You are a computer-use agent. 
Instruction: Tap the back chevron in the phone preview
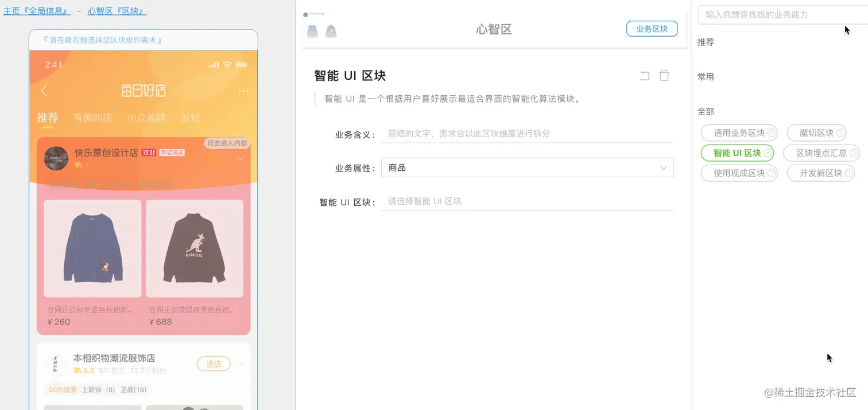pos(44,91)
